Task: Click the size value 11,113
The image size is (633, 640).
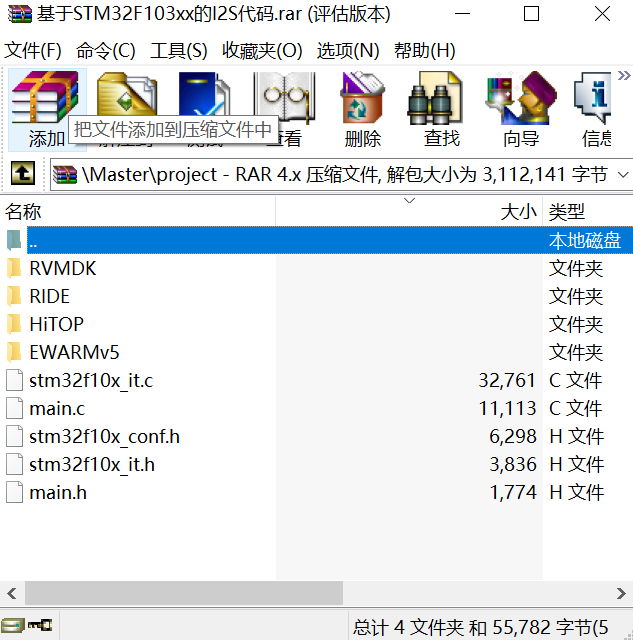Action: tap(507, 409)
